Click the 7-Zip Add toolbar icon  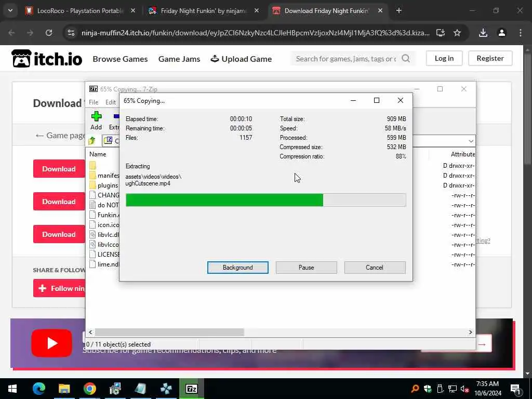(96, 121)
